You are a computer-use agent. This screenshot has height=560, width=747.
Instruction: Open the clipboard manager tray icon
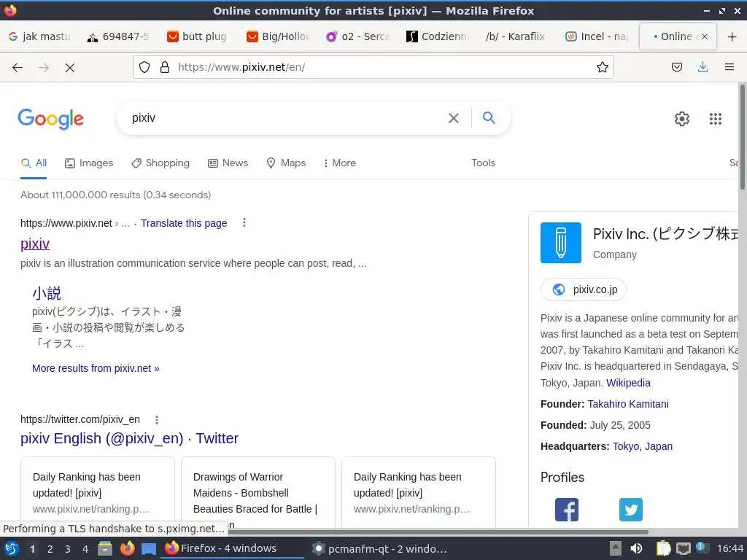pos(662,548)
